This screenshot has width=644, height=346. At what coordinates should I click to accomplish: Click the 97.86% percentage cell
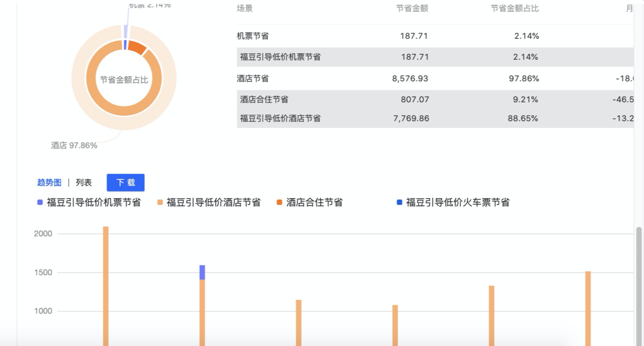(524, 79)
